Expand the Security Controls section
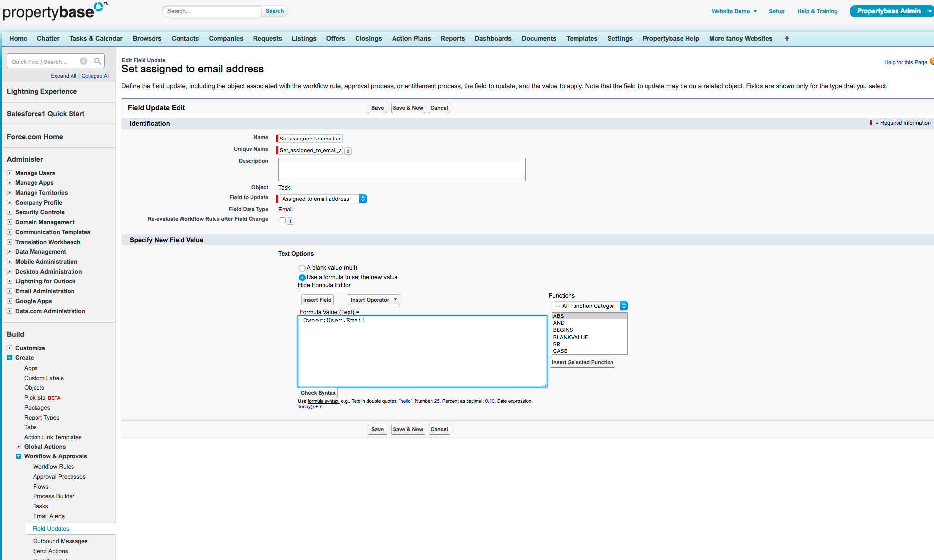 pos(9,212)
